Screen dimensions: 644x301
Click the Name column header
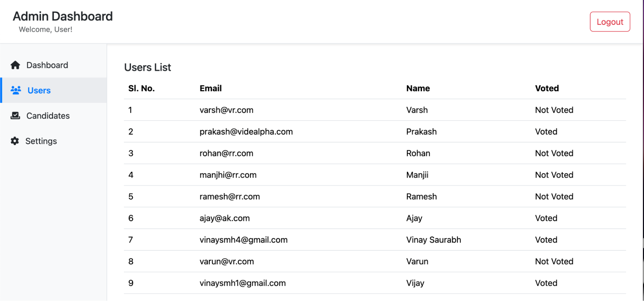click(418, 88)
